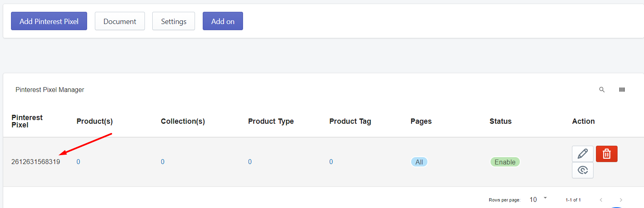Sort by the Product(s) column header

pos(94,121)
